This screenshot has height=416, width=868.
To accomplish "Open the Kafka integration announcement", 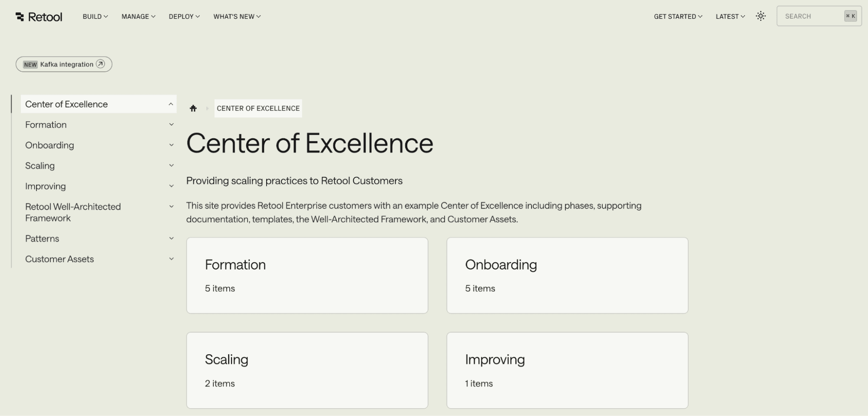I will 63,64.
